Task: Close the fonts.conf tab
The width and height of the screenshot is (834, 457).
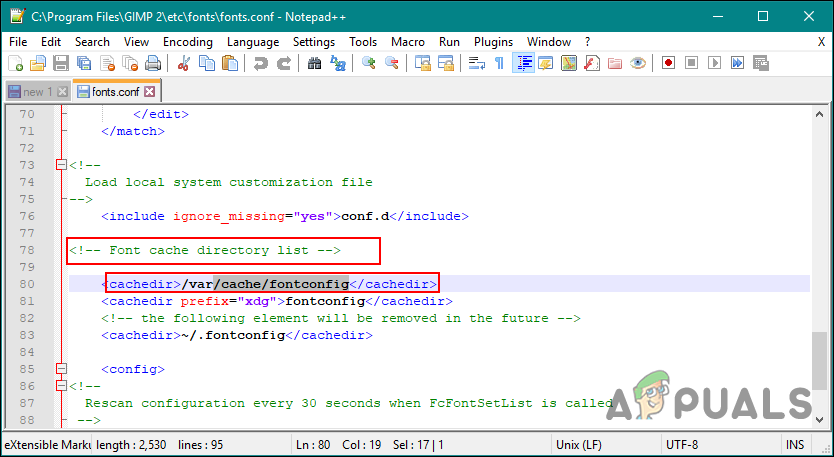Action: pyautogui.click(x=150, y=92)
